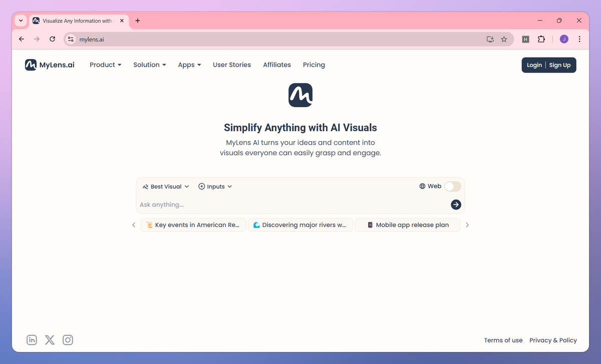This screenshot has width=601, height=364.
Task: Open Chrome three-dot menu
Action: point(579,39)
